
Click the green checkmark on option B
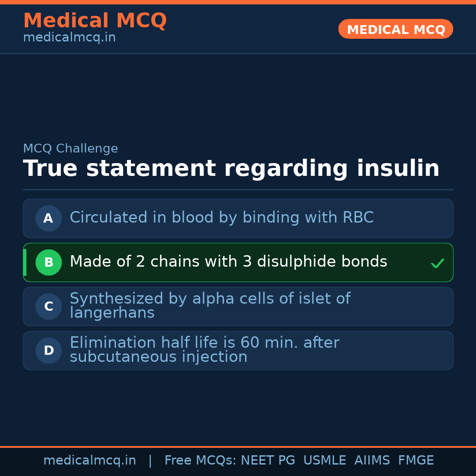coord(437,263)
